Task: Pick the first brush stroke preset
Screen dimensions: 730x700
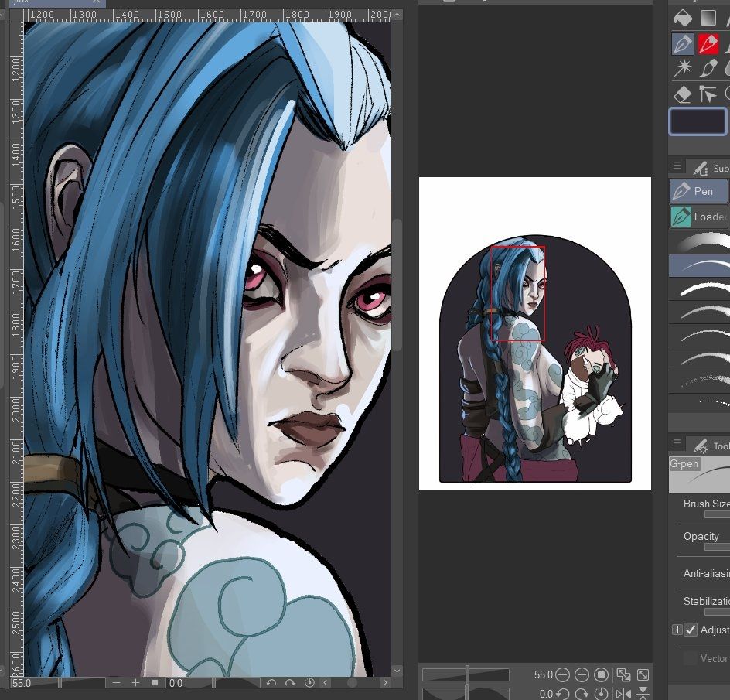Action: click(x=699, y=243)
